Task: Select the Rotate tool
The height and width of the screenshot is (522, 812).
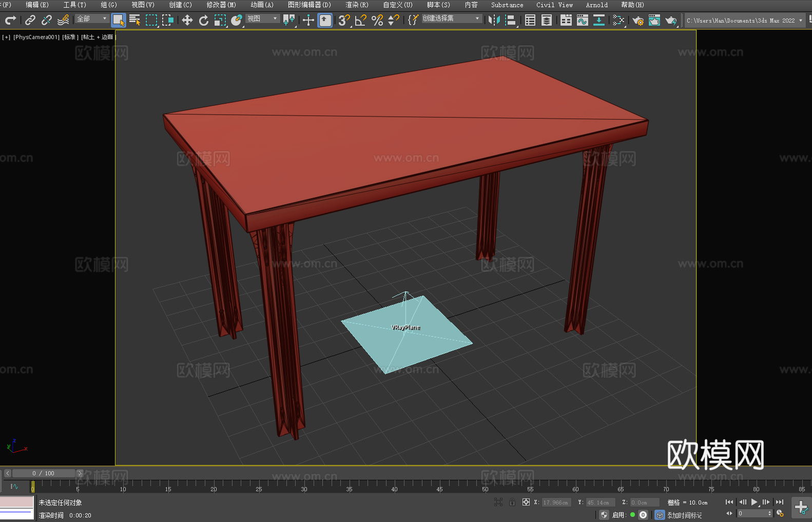Action: (204, 20)
